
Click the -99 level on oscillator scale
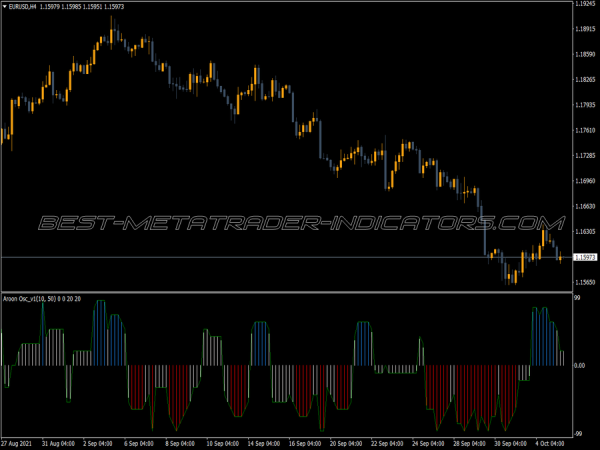pyautogui.click(x=580, y=432)
